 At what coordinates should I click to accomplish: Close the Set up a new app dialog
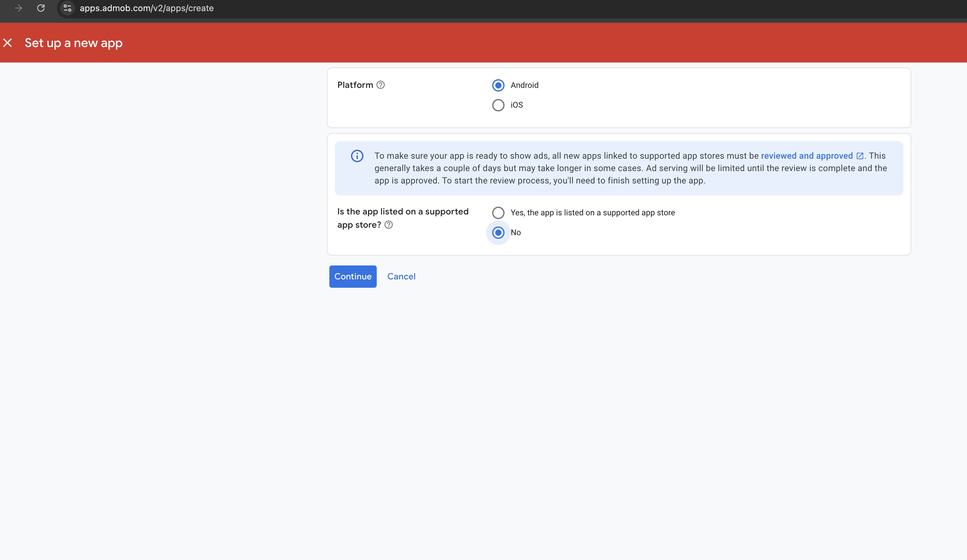(x=8, y=43)
